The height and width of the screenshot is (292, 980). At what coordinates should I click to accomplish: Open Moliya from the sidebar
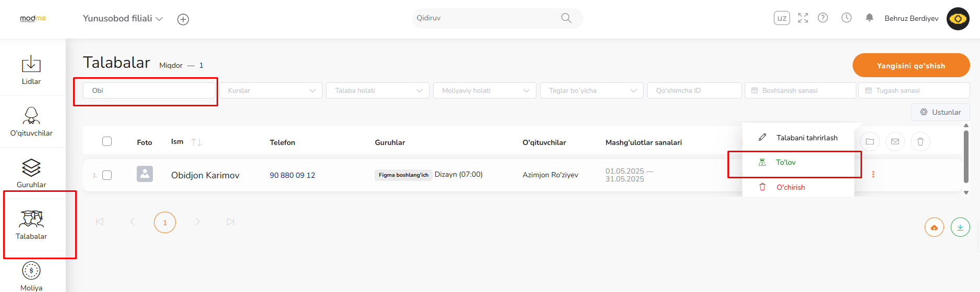(31, 276)
